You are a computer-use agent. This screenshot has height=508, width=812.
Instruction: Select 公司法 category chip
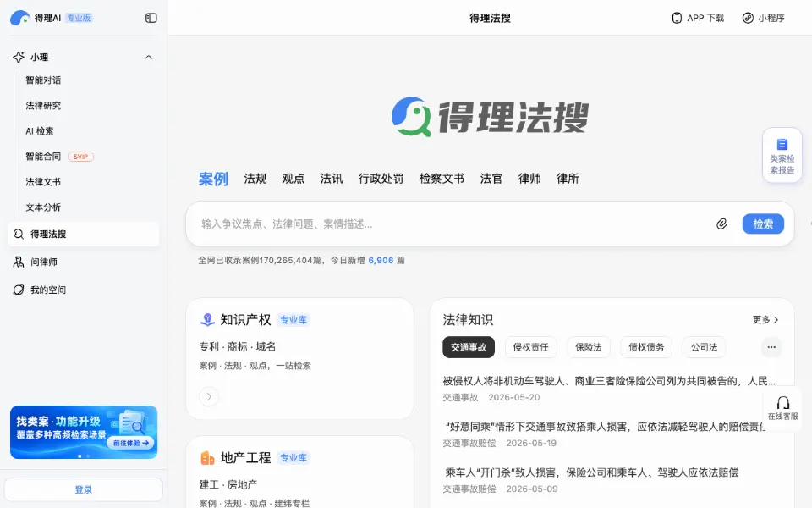click(705, 347)
